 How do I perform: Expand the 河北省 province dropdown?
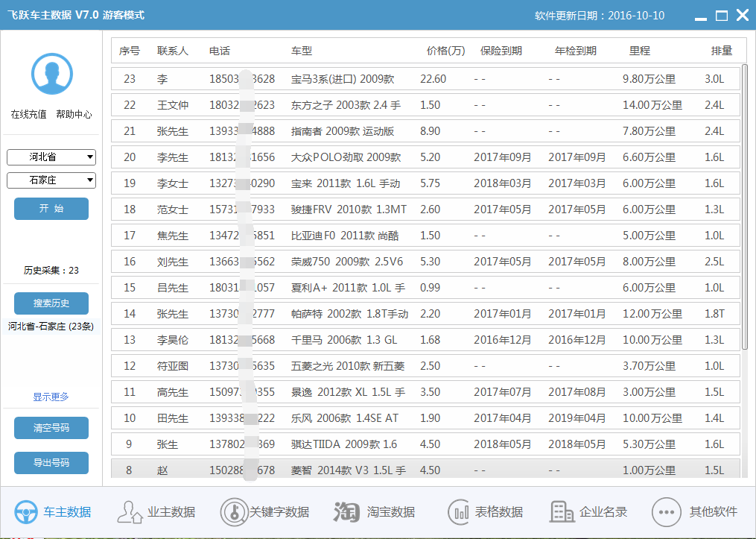(x=51, y=157)
